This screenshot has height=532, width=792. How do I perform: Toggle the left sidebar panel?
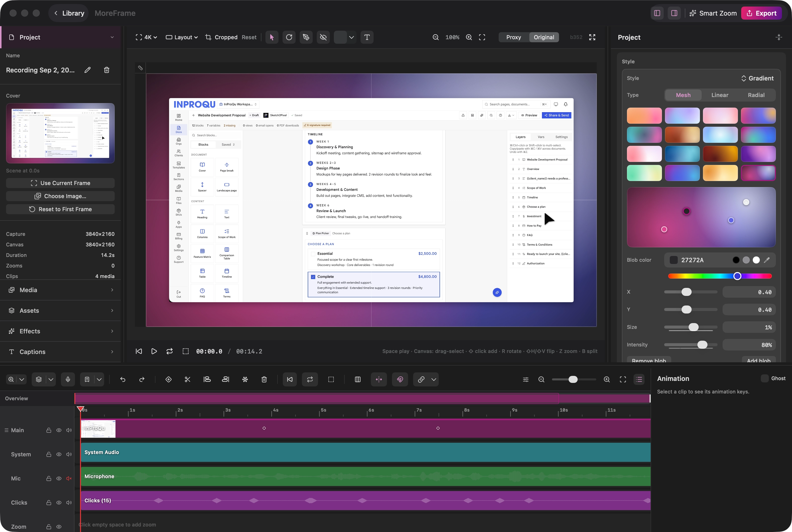coord(657,13)
